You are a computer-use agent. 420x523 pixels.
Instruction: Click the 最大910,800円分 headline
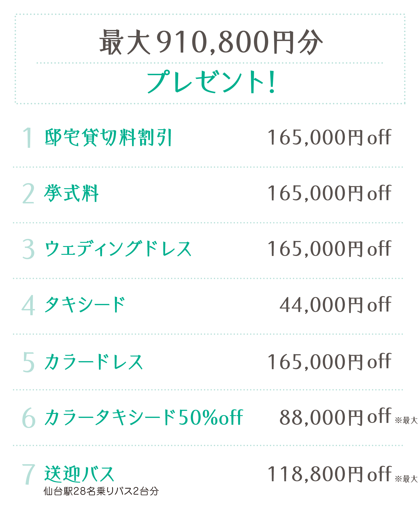click(211, 42)
